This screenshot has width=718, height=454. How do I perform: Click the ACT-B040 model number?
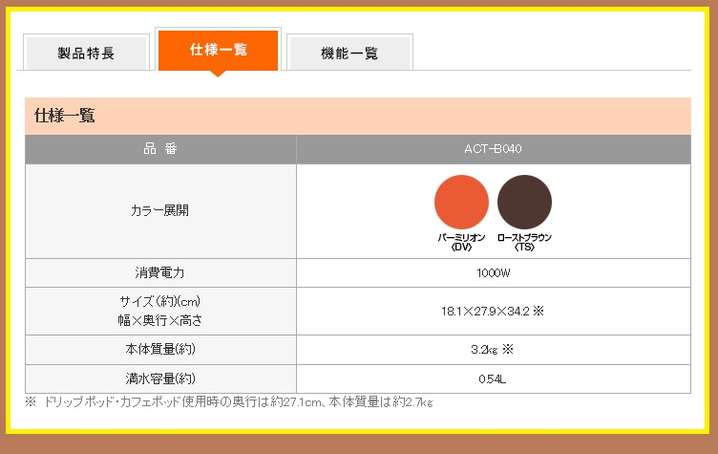click(x=493, y=149)
